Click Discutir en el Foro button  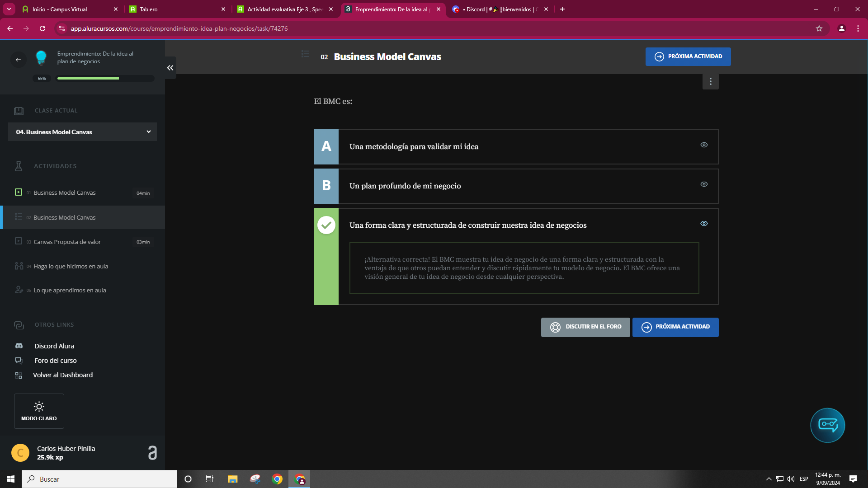pos(585,327)
